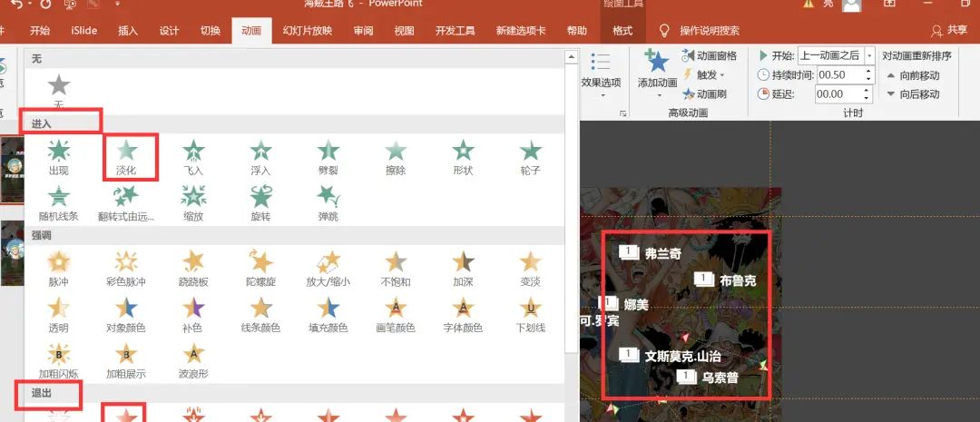Undo the last action in toolbar
The width and height of the screenshot is (980, 422).
tap(17, 4)
